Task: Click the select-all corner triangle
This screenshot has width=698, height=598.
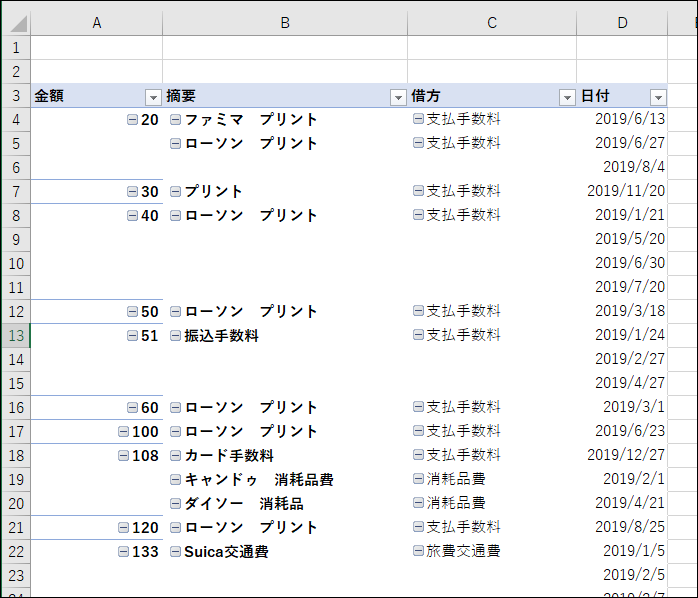Action: (x=21, y=24)
